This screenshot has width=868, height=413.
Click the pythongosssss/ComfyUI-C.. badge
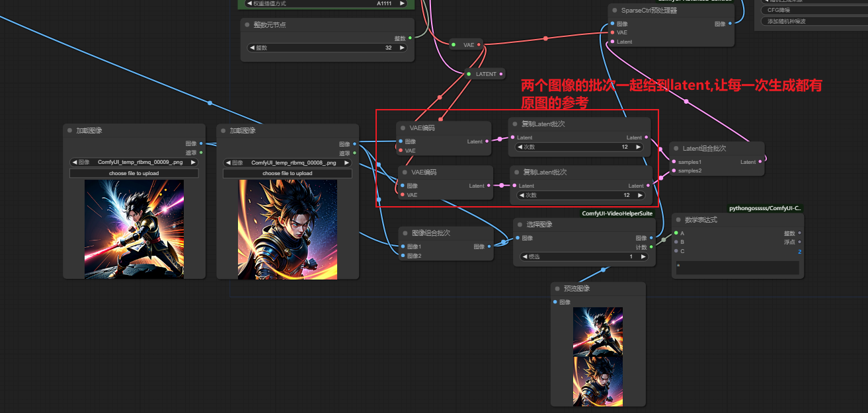764,208
